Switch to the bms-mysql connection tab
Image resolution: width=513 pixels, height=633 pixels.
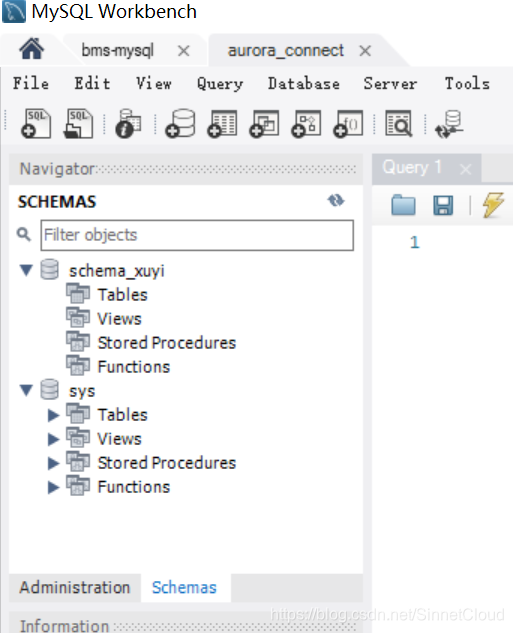(x=117, y=50)
